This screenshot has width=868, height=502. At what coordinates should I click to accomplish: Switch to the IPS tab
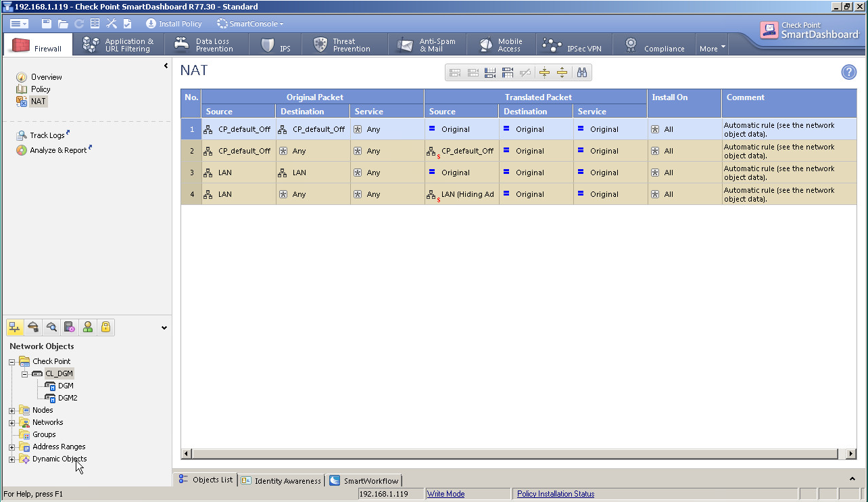tap(276, 45)
